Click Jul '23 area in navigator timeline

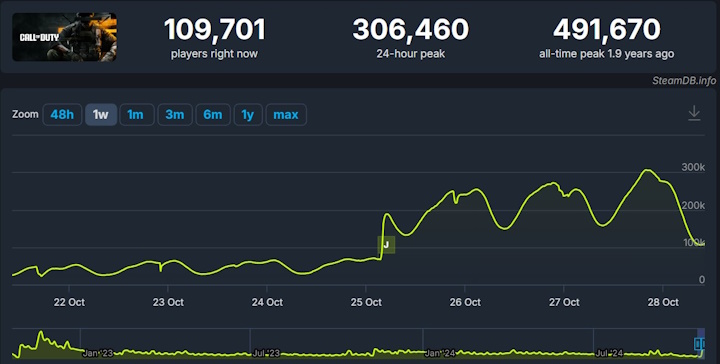(266, 353)
